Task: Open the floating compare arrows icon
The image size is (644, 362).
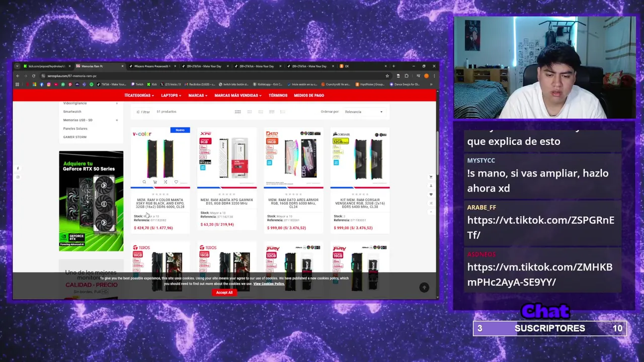Action: 431,203
